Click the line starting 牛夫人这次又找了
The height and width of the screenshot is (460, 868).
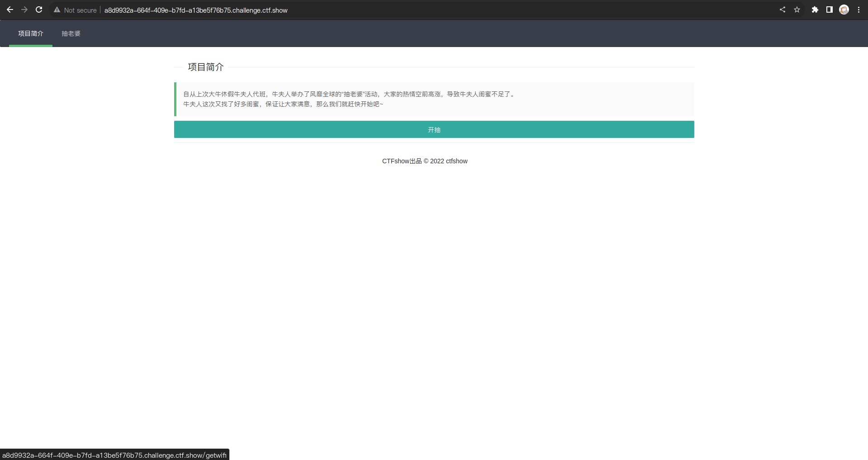click(283, 104)
